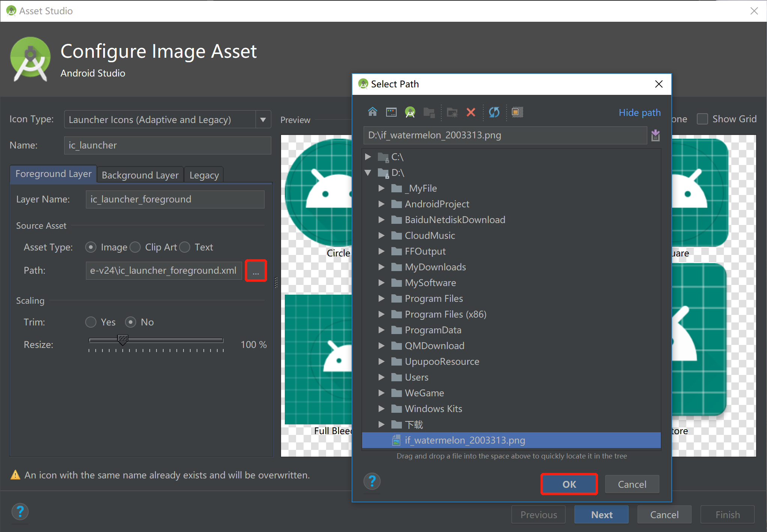Click the Full Bleed preview thumbnail
Image resolution: width=767 pixels, height=532 pixels.
click(x=318, y=359)
